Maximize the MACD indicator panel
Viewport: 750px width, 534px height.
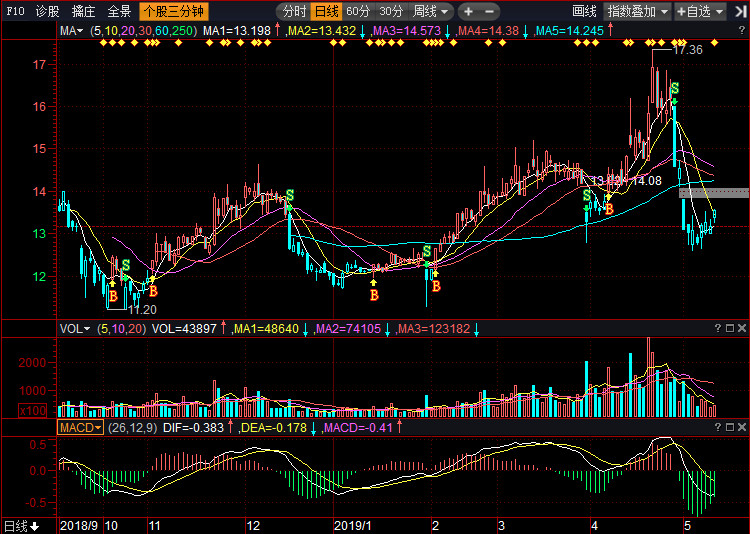point(729,427)
